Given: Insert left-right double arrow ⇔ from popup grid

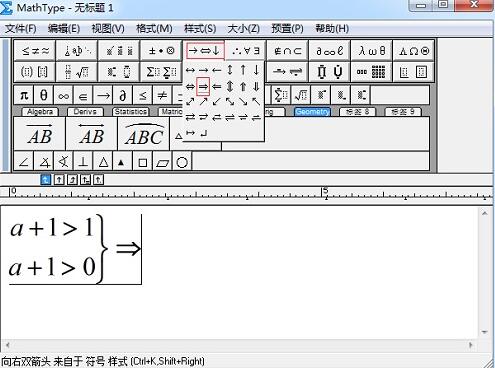Looking at the screenshot, I should pyautogui.click(x=190, y=87).
